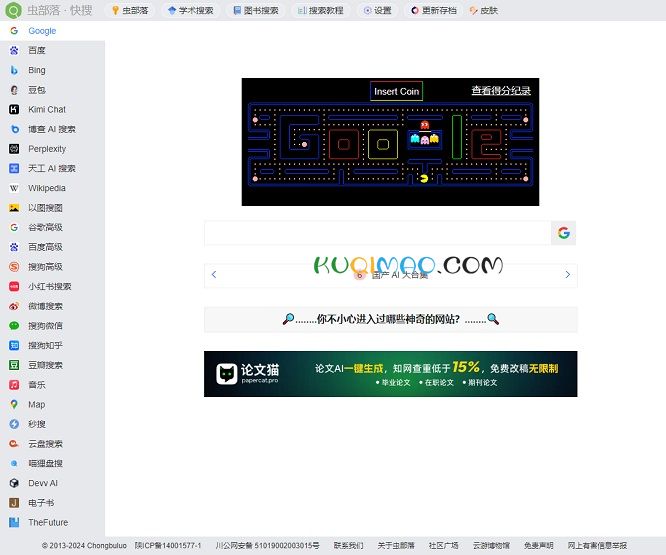Open the 设置 settings menu item
The image size is (666, 555).
click(x=378, y=10)
